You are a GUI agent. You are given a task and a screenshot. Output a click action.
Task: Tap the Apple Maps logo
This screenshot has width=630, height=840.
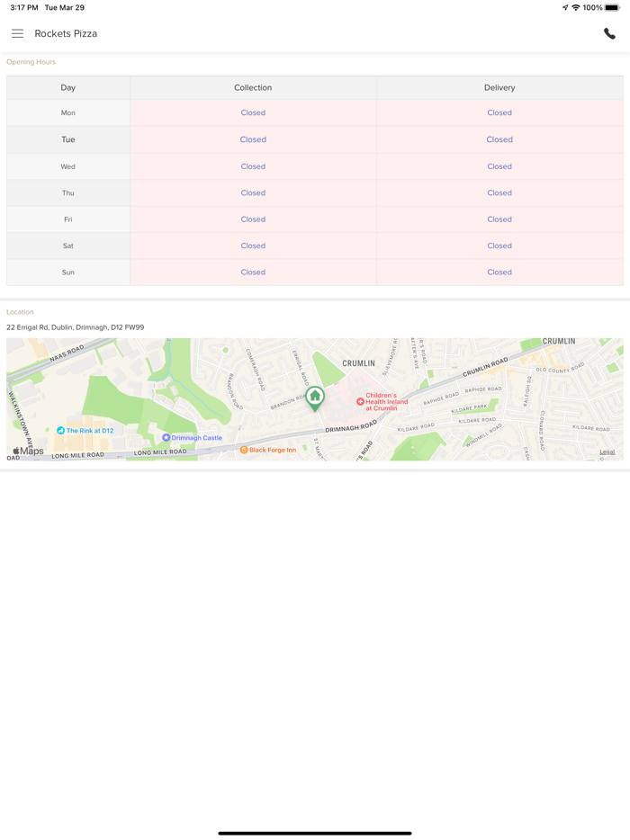[28, 451]
